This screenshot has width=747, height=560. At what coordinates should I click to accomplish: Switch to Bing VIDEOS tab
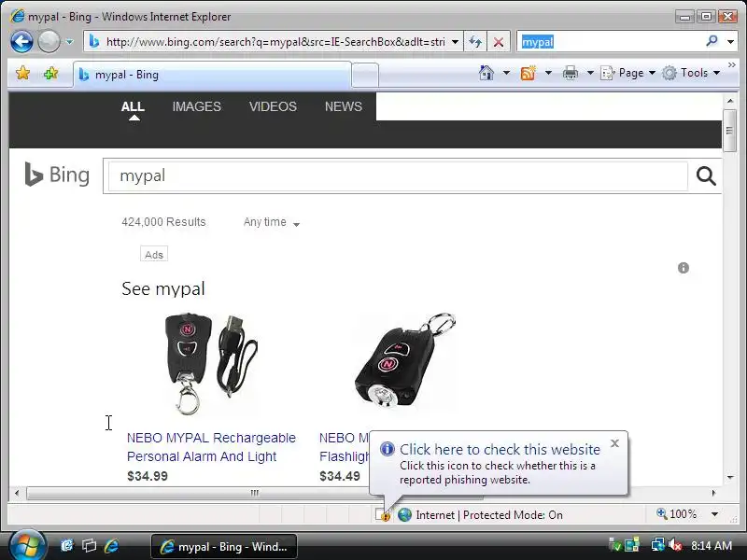[273, 106]
